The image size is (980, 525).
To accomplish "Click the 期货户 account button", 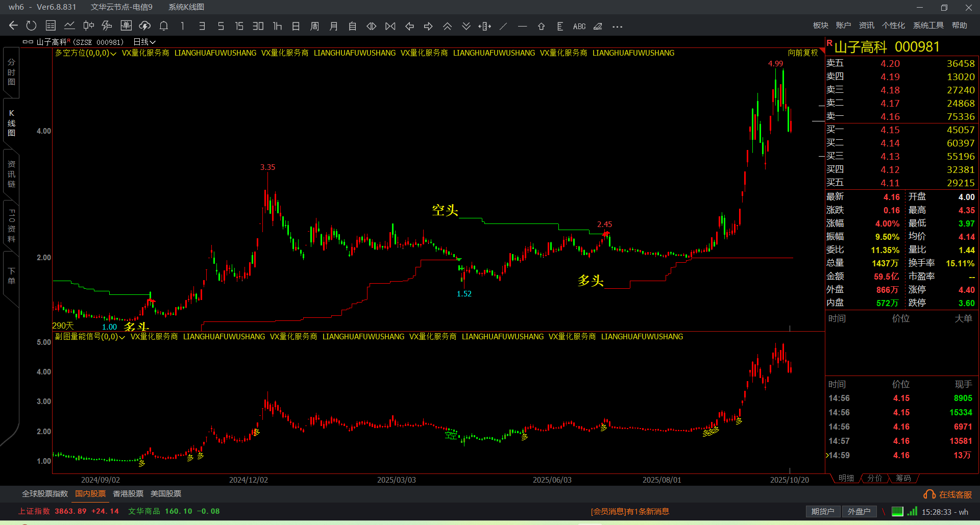I will point(823,512).
